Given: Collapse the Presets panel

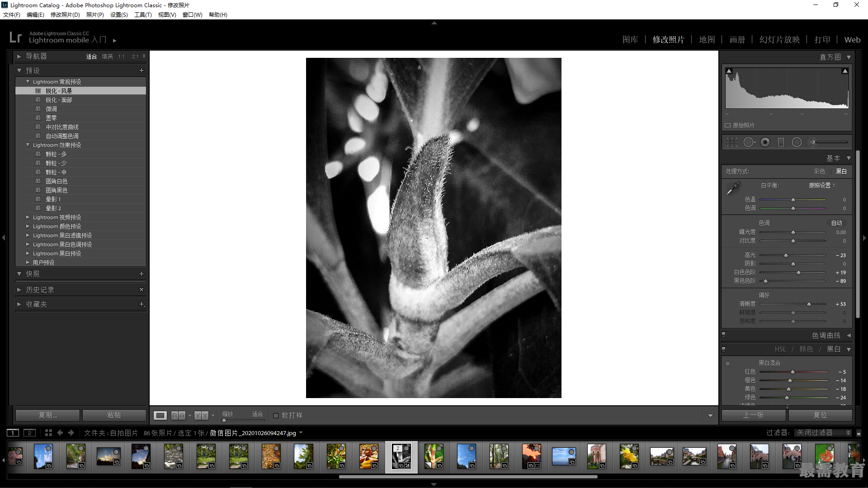Looking at the screenshot, I should pos(19,70).
